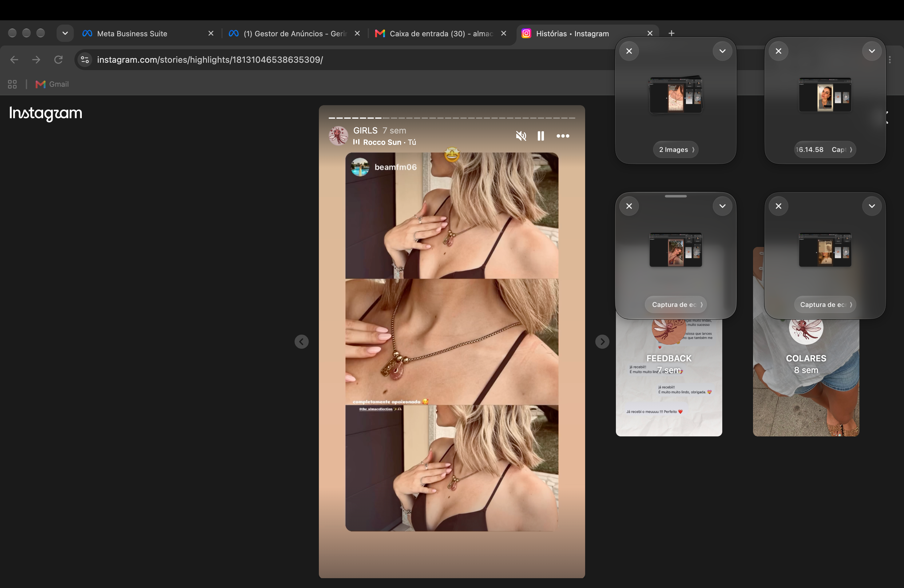Open the apps grid in bookmarks bar
The height and width of the screenshot is (588, 904).
click(x=12, y=84)
